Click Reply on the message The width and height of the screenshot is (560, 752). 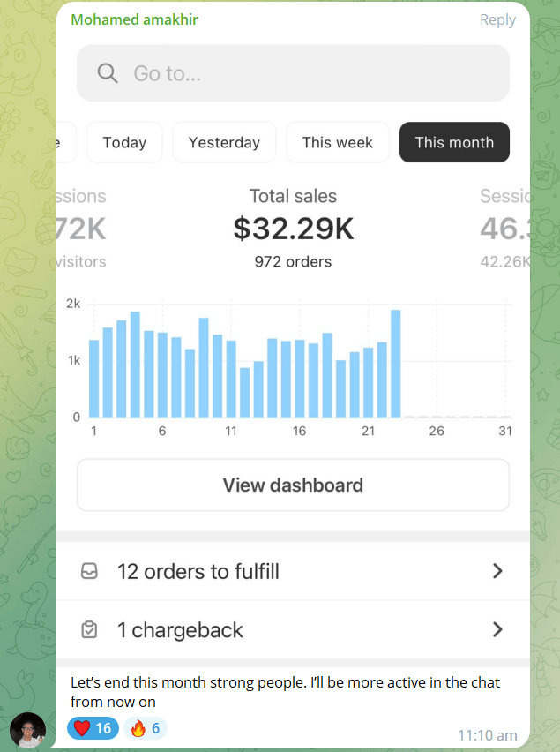497,20
